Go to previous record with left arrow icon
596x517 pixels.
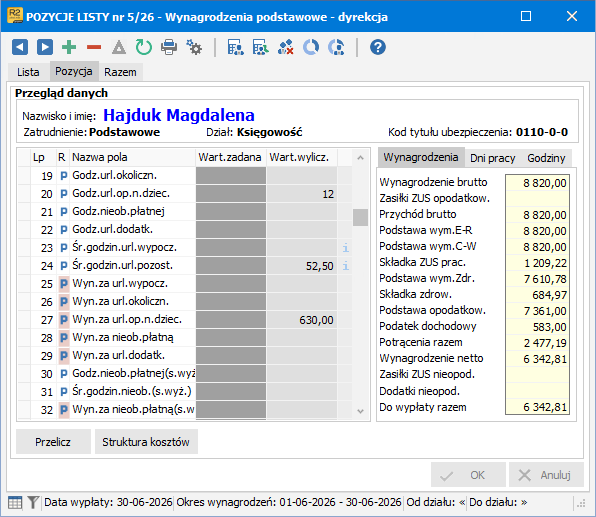pyautogui.click(x=20, y=48)
